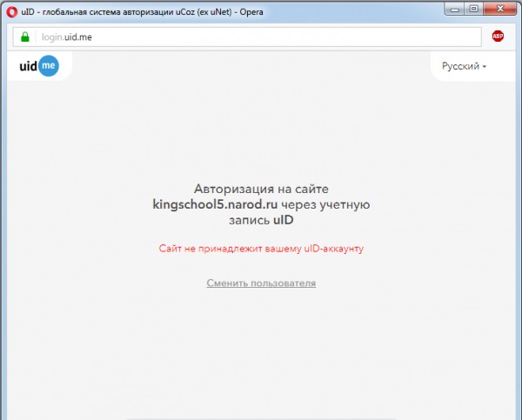Click the green padlock security icon
522x420 pixels.
(25, 37)
